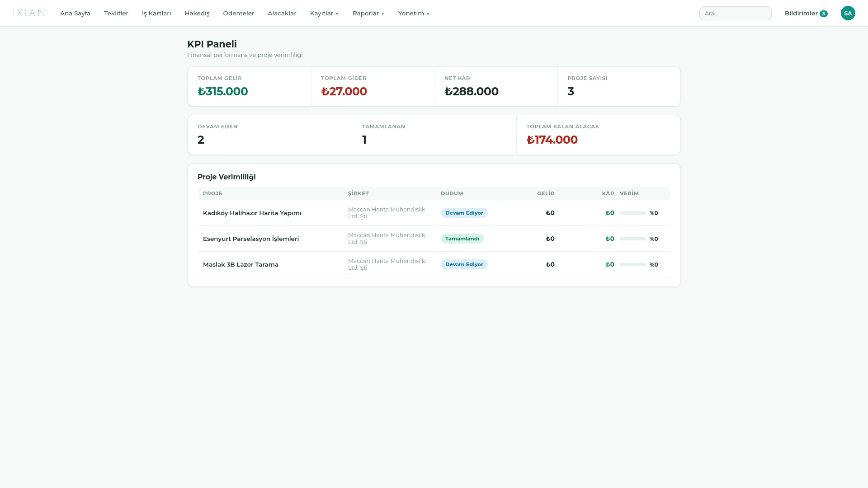Viewport: 868px width, 488px height.
Task: Open the Teklifler page
Action: click(x=116, y=14)
